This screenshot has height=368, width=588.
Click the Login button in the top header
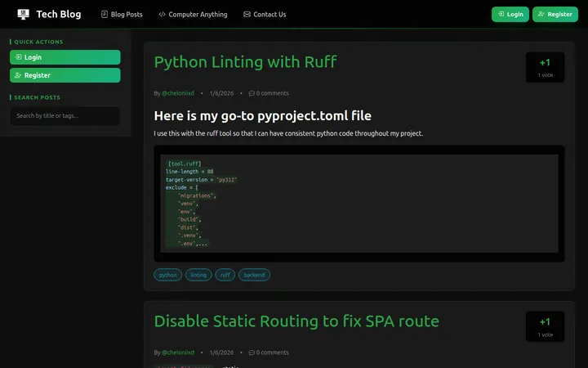510,14
